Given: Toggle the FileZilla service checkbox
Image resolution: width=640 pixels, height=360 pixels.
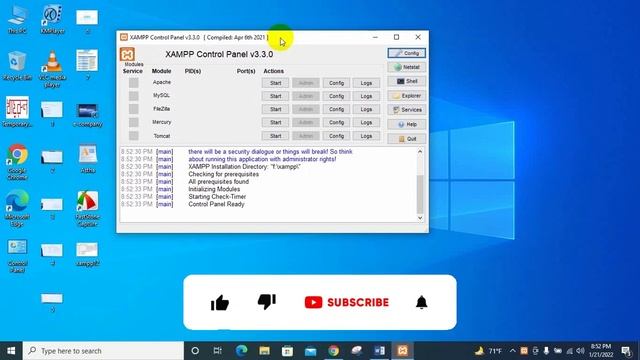Looking at the screenshot, I should pos(133,109).
